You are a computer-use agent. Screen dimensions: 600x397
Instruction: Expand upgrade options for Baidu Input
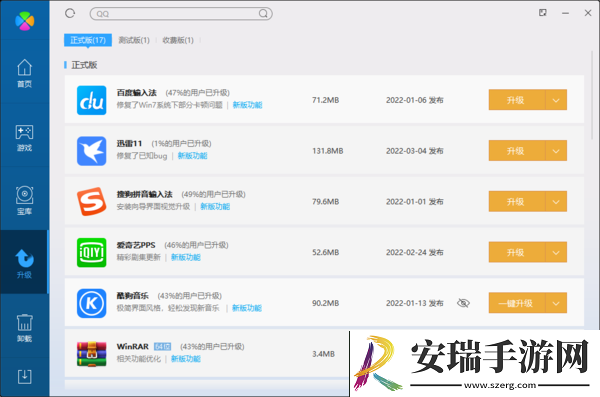(x=556, y=100)
